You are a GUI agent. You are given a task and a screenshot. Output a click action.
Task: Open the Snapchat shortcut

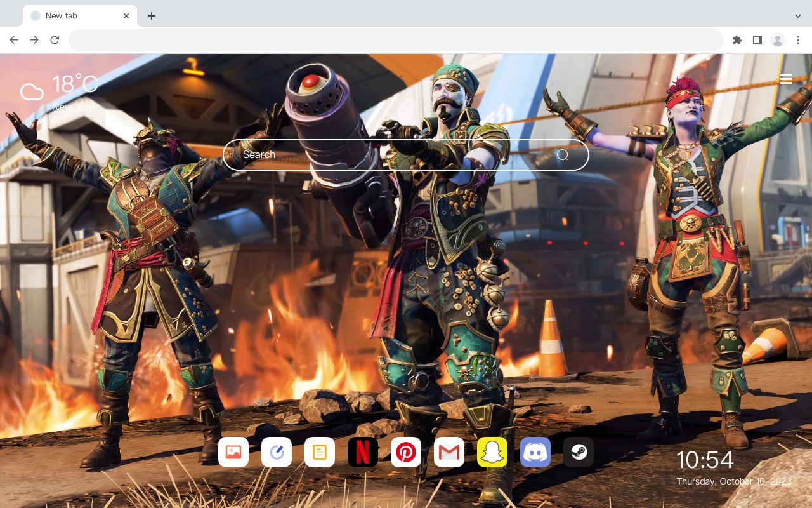492,452
